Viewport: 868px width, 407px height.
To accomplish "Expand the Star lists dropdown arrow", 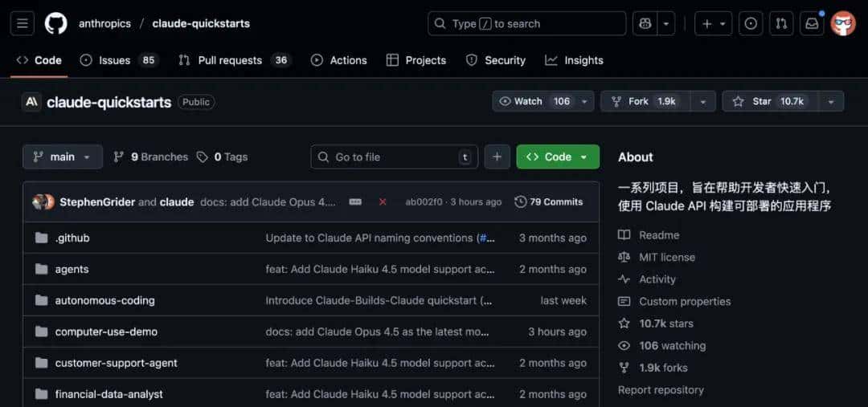I will point(831,101).
